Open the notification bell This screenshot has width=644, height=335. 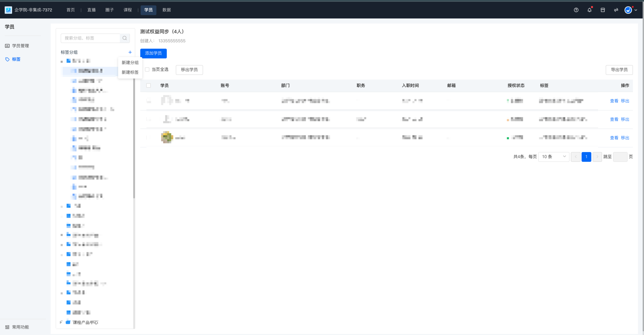[x=590, y=10]
